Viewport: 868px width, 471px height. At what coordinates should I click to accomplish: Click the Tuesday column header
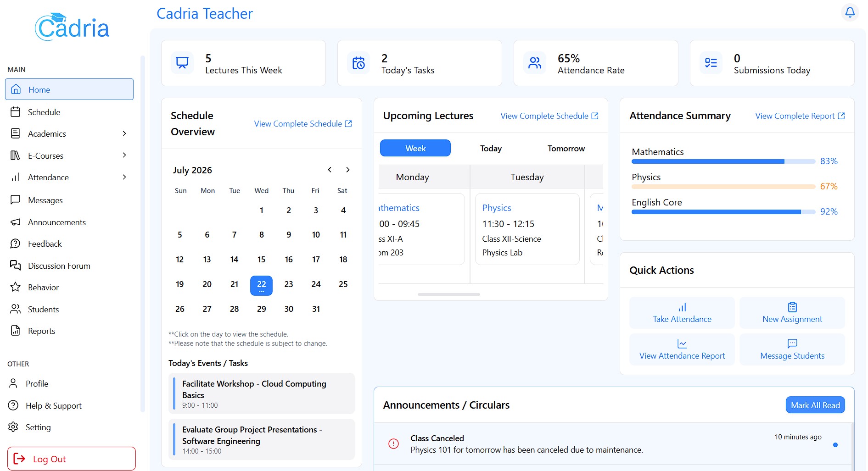click(x=527, y=177)
